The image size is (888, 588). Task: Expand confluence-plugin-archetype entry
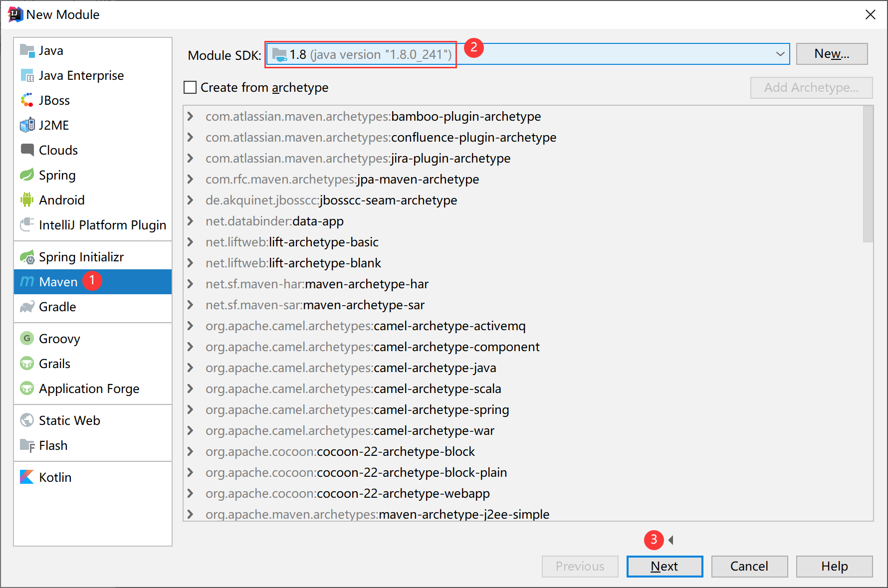pyautogui.click(x=190, y=137)
